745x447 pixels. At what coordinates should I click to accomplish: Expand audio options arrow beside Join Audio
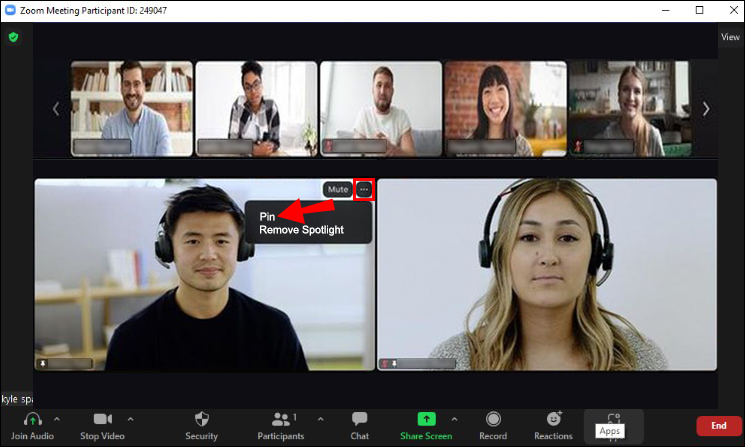tap(57, 419)
